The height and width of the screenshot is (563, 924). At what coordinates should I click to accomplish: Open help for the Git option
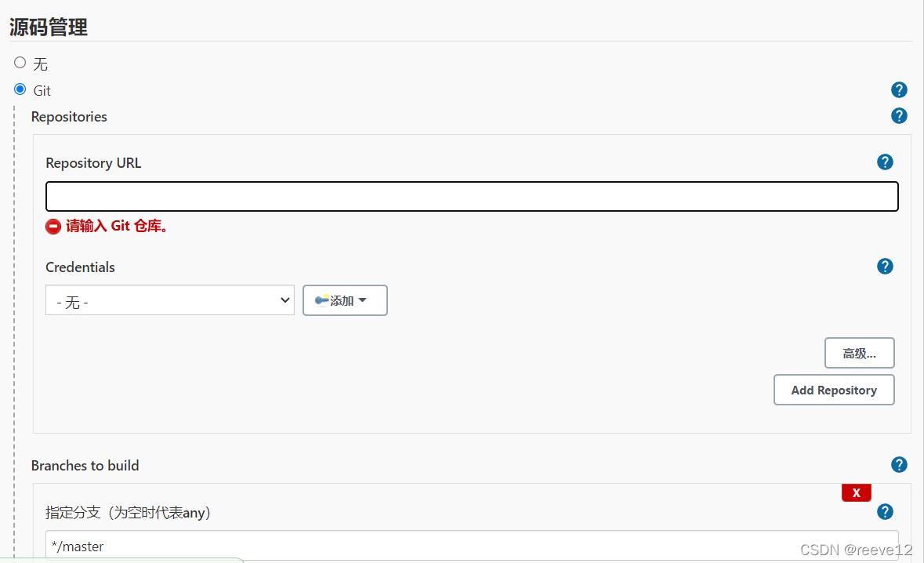pyautogui.click(x=899, y=89)
